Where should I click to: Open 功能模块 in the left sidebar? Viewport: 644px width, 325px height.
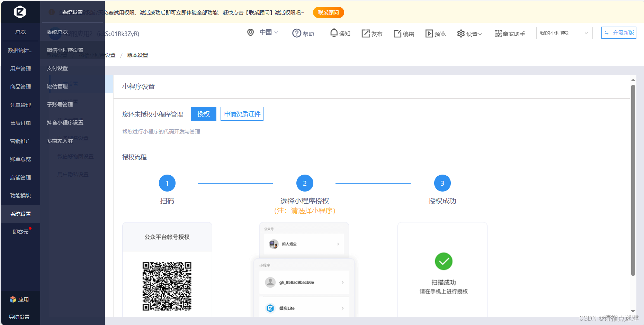[20, 195]
